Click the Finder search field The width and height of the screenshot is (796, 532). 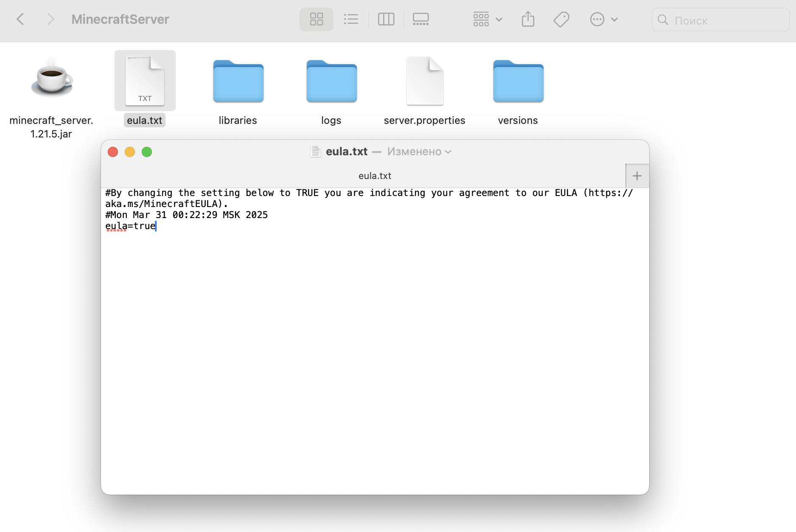[x=720, y=20]
